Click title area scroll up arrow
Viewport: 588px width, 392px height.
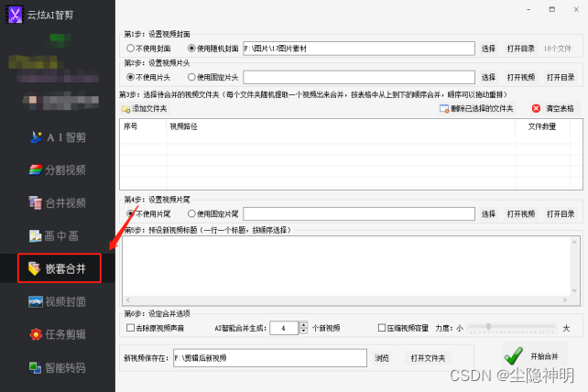coord(574,242)
